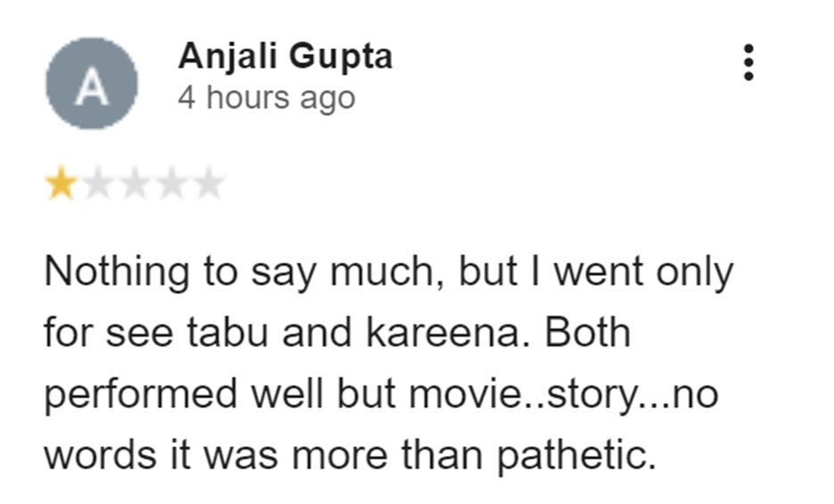The width and height of the screenshot is (834, 504).
Task: Click the '4 hours ago' timestamp
Action: (x=266, y=97)
